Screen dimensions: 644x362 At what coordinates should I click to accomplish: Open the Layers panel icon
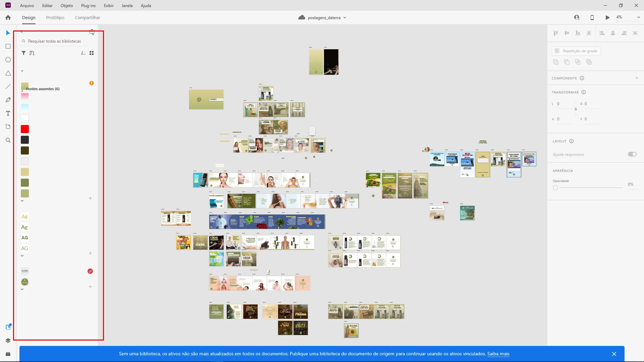click(8, 341)
